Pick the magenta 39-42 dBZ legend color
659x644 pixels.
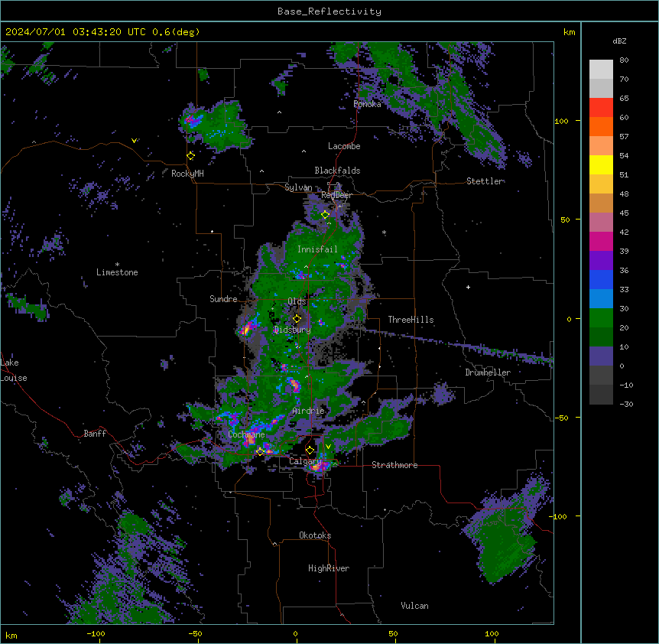(601, 241)
